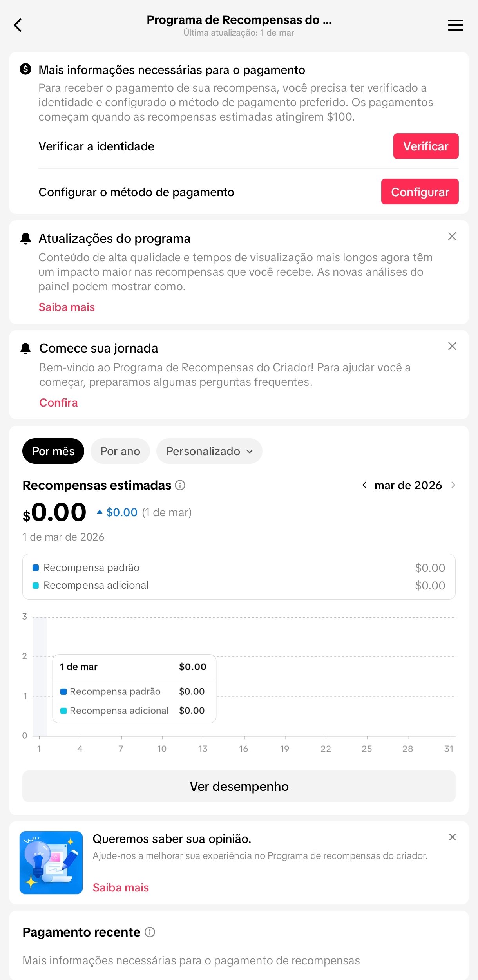
Task: Go back using the back arrow
Action: 18,25
